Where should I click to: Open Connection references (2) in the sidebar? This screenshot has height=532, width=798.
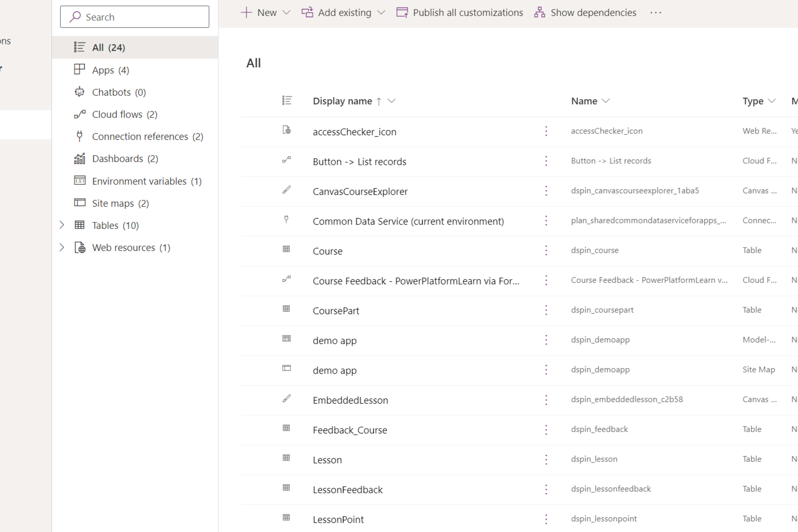coord(135,136)
